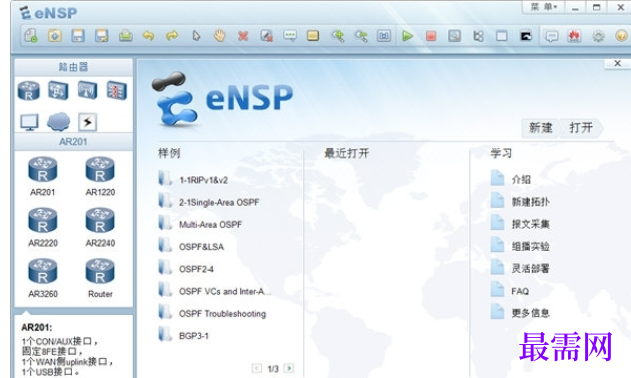This screenshot has height=378, width=631.
Task: Pick the generic Router device
Action: 100,278
